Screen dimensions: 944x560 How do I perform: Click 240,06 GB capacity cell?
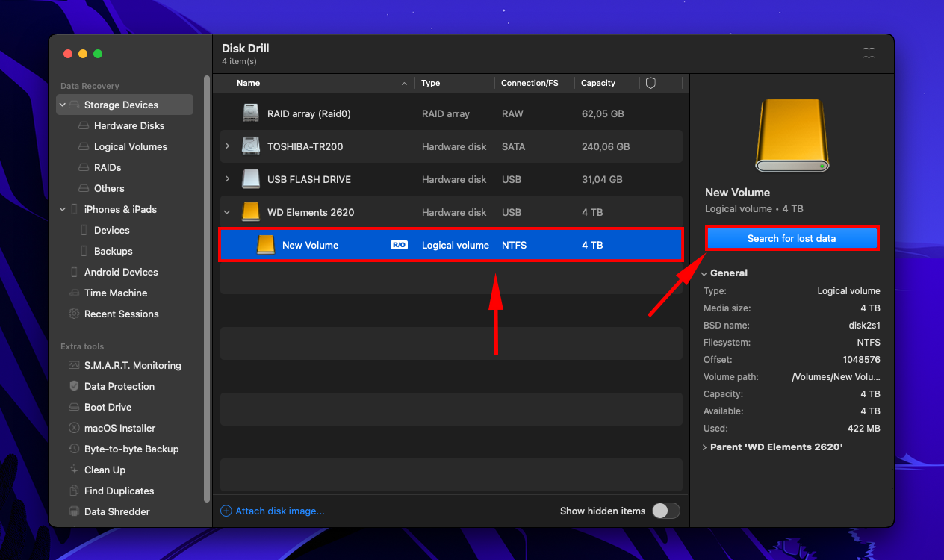(x=606, y=146)
